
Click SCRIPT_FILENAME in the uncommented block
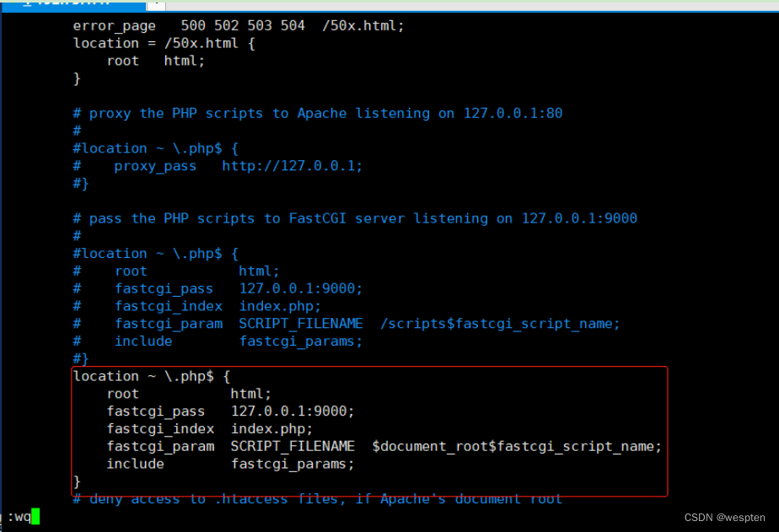click(x=297, y=447)
